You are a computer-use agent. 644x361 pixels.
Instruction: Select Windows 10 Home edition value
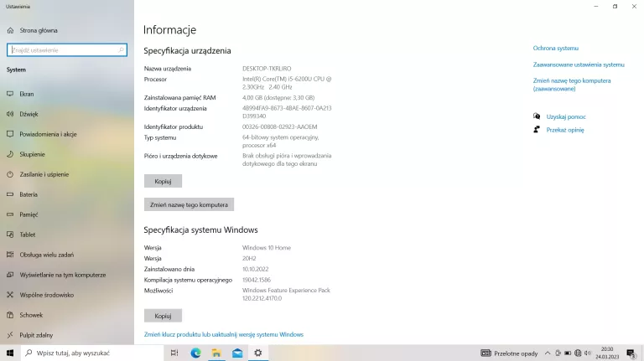tap(267, 248)
